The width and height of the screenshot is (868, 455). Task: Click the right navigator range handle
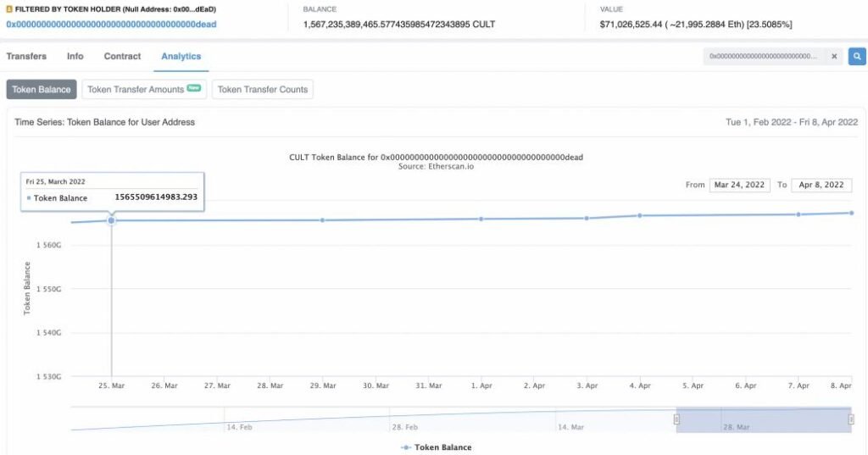(851, 419)
